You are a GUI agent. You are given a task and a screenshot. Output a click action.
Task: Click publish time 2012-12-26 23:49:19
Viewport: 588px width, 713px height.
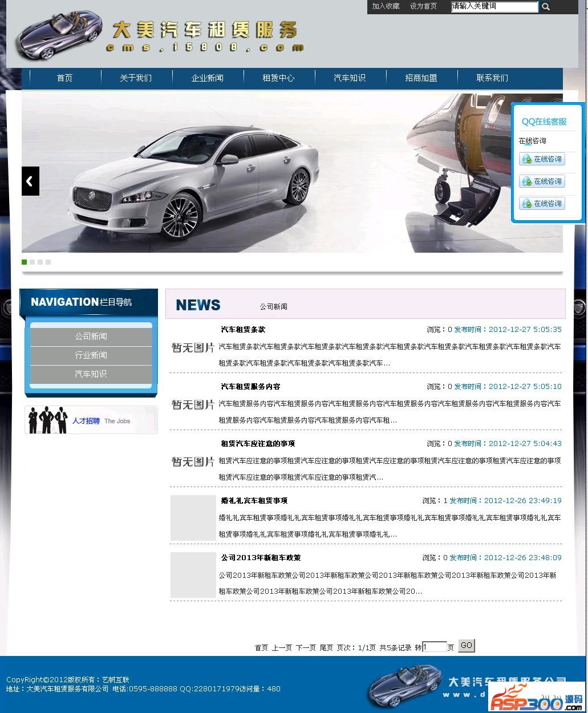click(523, 501)
